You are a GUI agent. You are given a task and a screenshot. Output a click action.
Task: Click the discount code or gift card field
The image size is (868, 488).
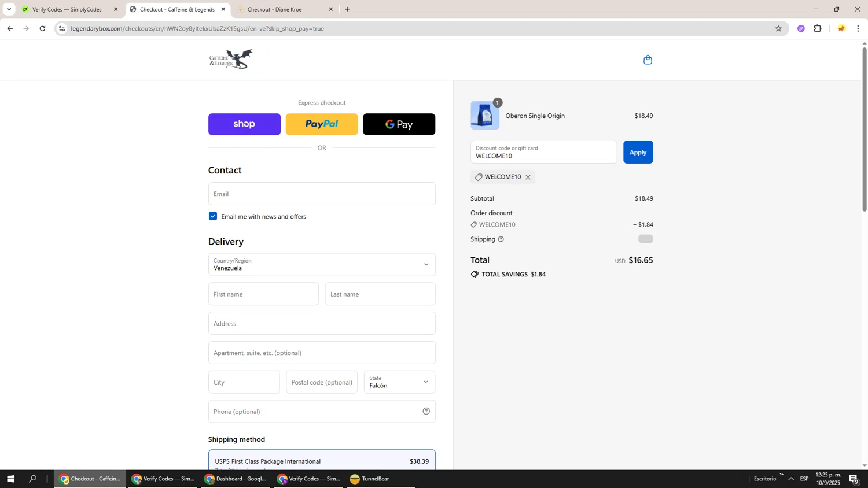544,152
